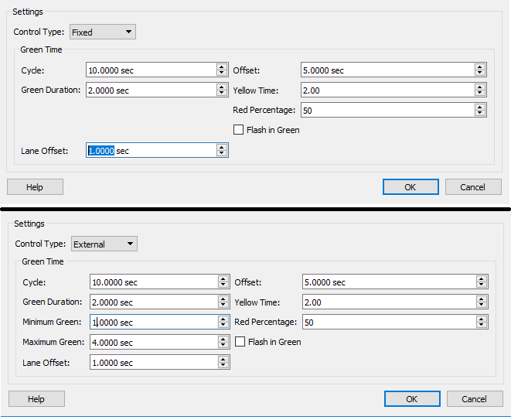Image resolution: width=511 pixels, height=420 pixels.
Task: Click OK button in the Fixed panel
Action: [x=411, y=187]
